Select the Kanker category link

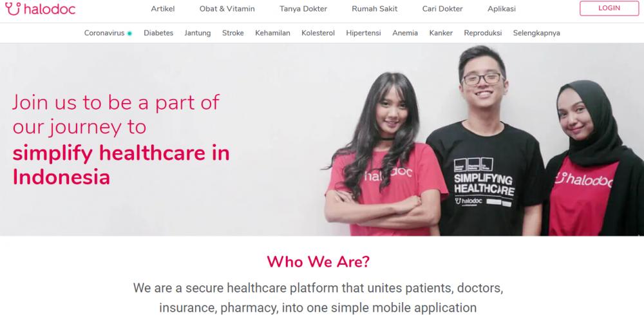441,33
